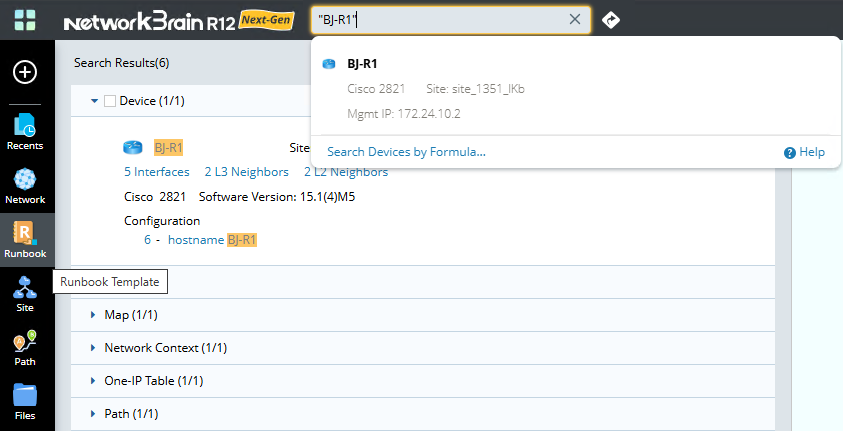Click the plus add-new icon in sidebar
This screenshot has width=843, height=431.
25,72
